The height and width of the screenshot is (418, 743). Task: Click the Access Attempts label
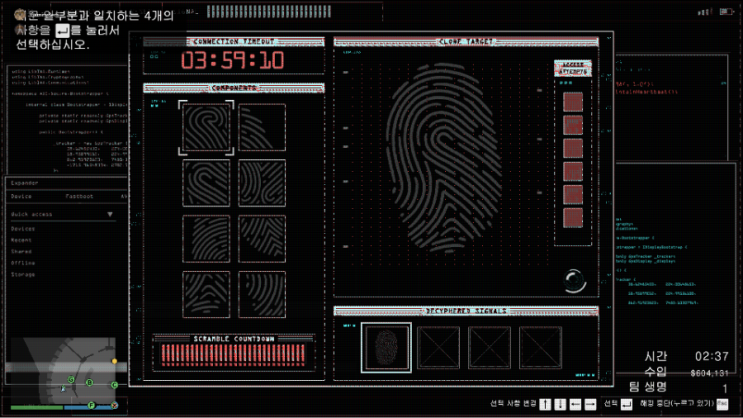573,68
